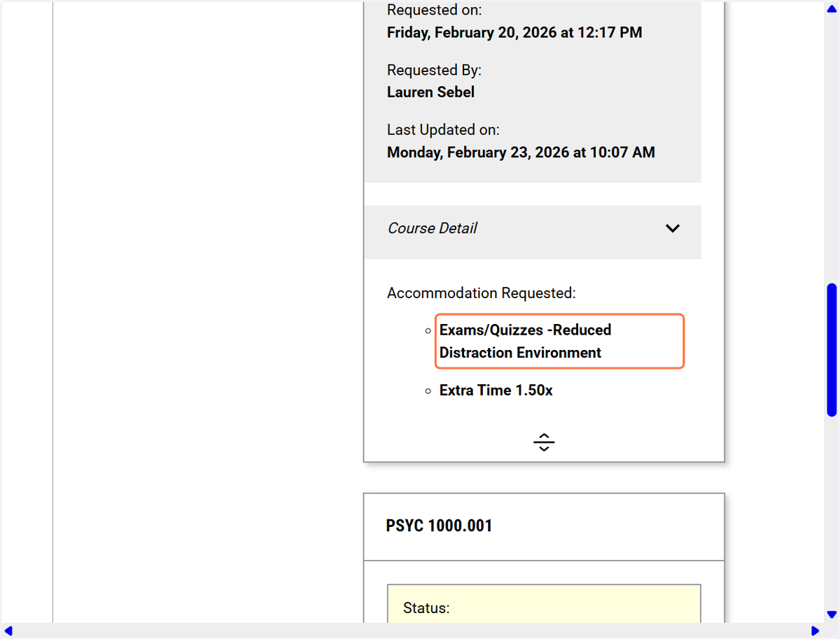
Task: Click the 'Status:' label in yellow box
Action: 426,608
